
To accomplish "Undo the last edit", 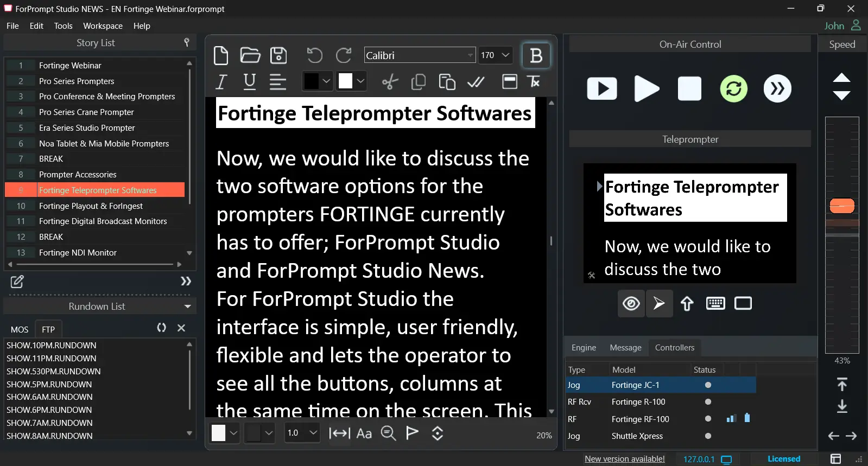I will tap(314, 55).
